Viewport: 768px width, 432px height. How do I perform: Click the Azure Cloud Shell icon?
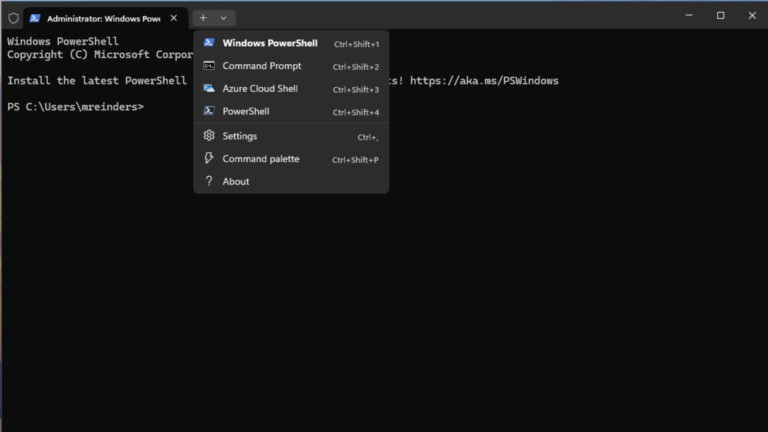click(x=209, y=88)
